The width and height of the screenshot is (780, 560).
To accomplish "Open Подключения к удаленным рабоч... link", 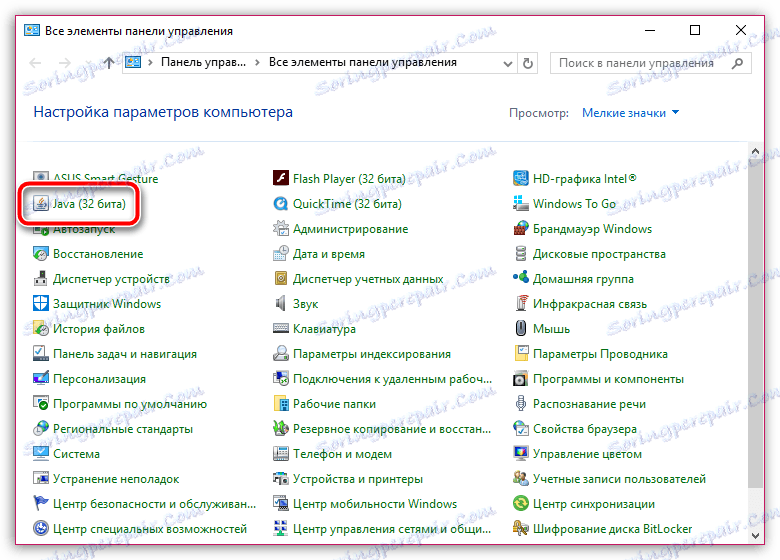I will pos(392,379).
